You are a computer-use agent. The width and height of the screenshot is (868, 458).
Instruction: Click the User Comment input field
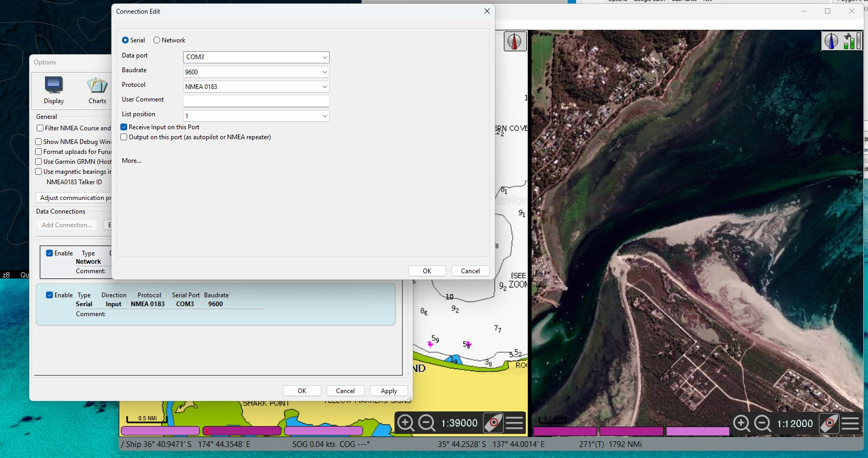point(256,101)
